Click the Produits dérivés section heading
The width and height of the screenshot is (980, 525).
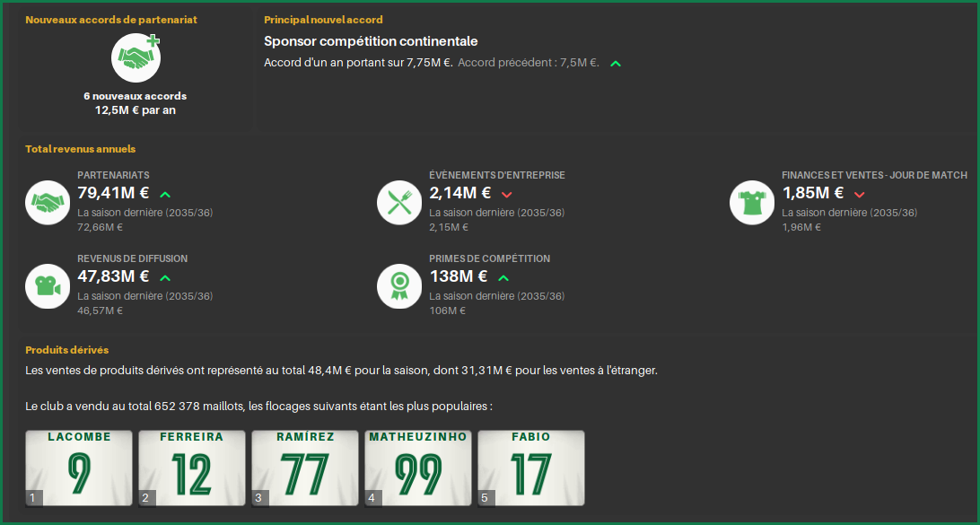(x=67, y=350)
